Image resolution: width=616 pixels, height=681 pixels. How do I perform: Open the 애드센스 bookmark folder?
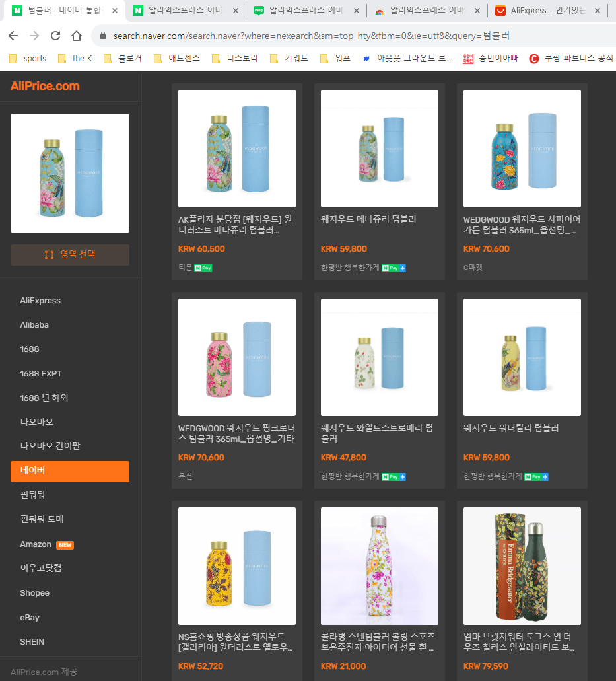tap(177, 59)
